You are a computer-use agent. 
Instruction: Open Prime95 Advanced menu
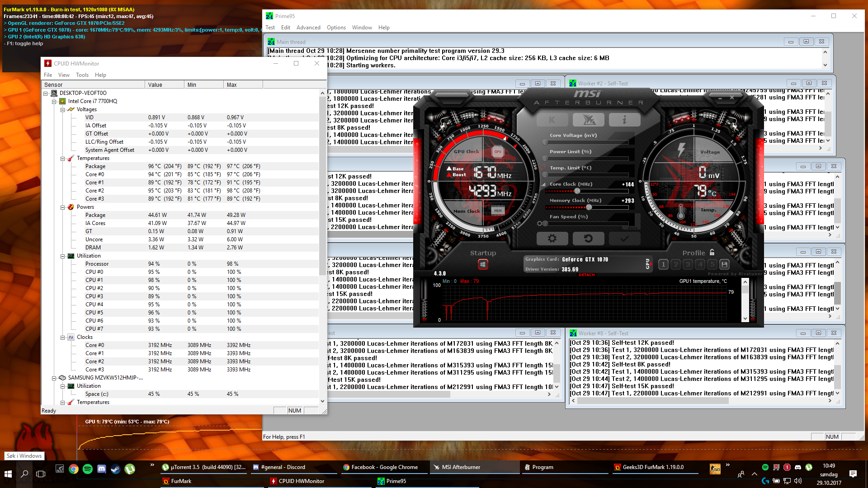click(308, 28)
